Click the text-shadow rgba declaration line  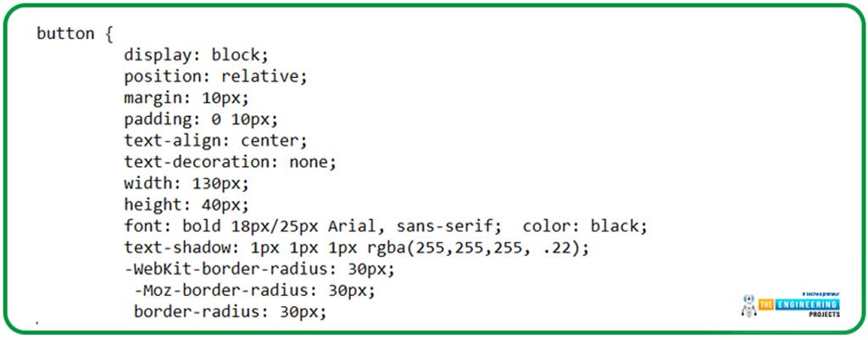tap(357, 248)
